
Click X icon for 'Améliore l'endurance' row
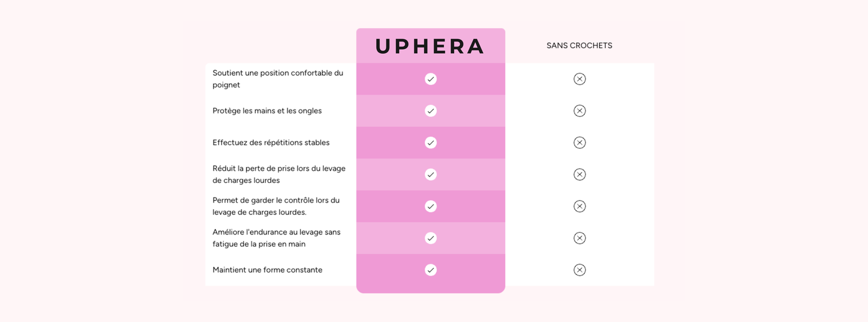point(579,238)
